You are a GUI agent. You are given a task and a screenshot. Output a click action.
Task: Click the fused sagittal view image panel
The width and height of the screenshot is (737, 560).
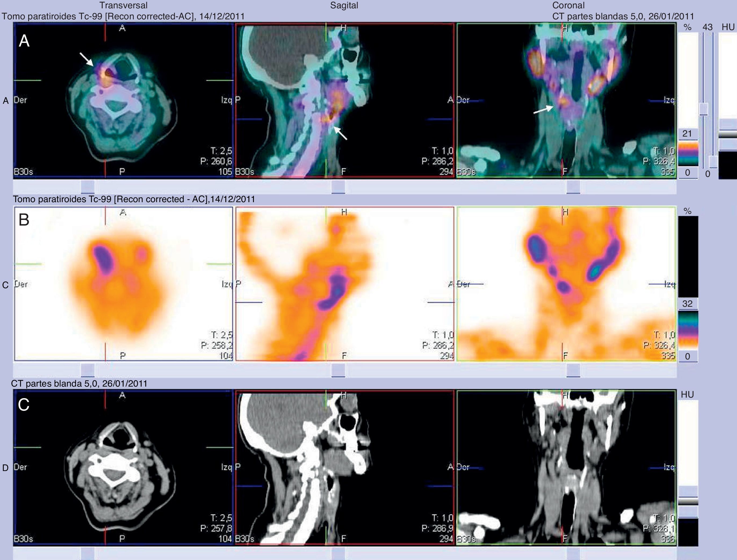(x=344, y=100)
